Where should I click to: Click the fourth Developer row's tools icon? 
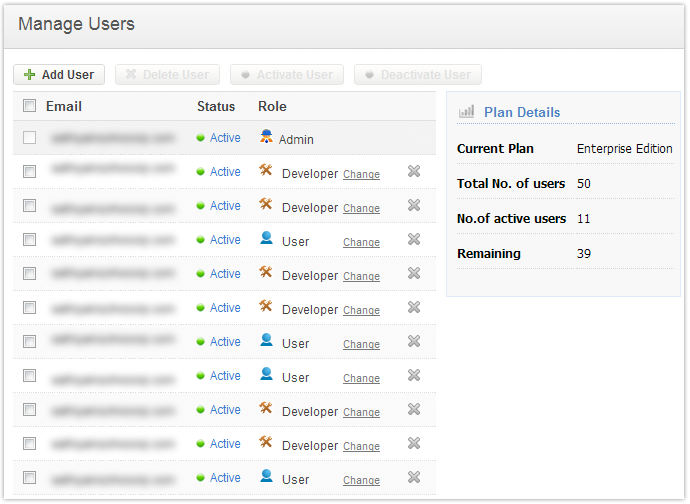pyautogui.click(x=266, y=306)
